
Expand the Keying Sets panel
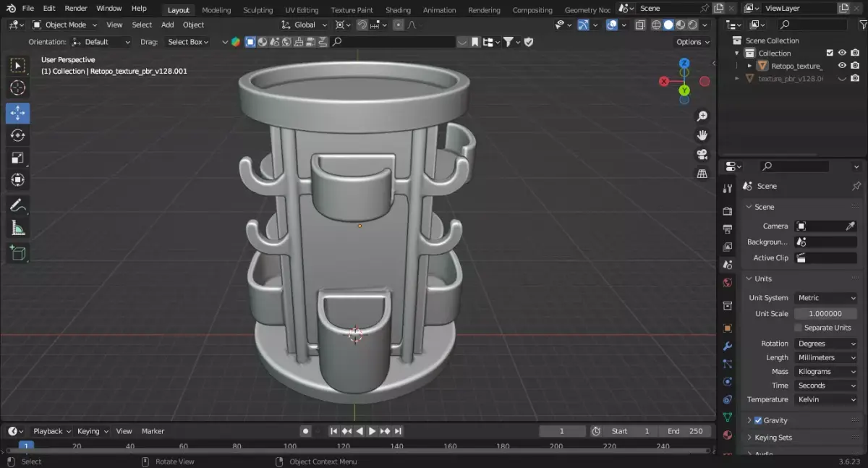(749, 438)
